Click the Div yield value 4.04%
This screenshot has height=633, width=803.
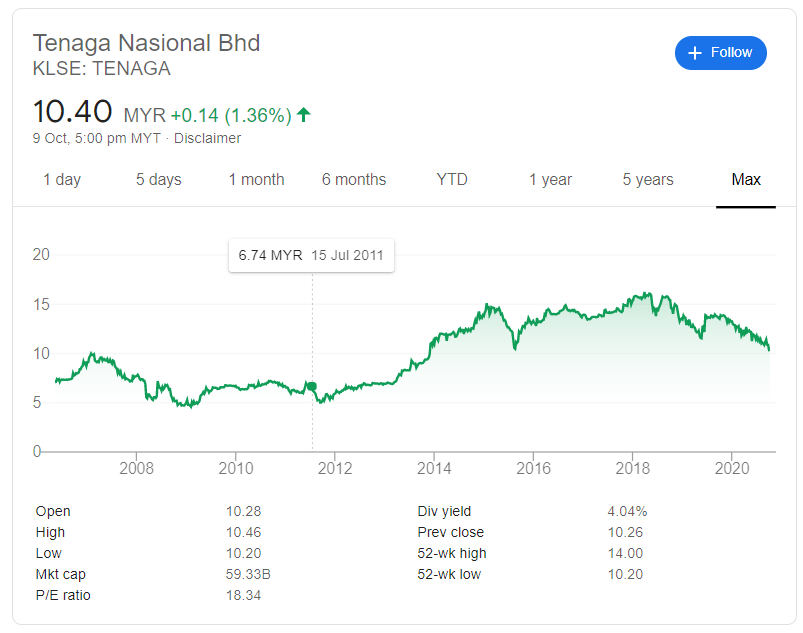click(627, 511)
